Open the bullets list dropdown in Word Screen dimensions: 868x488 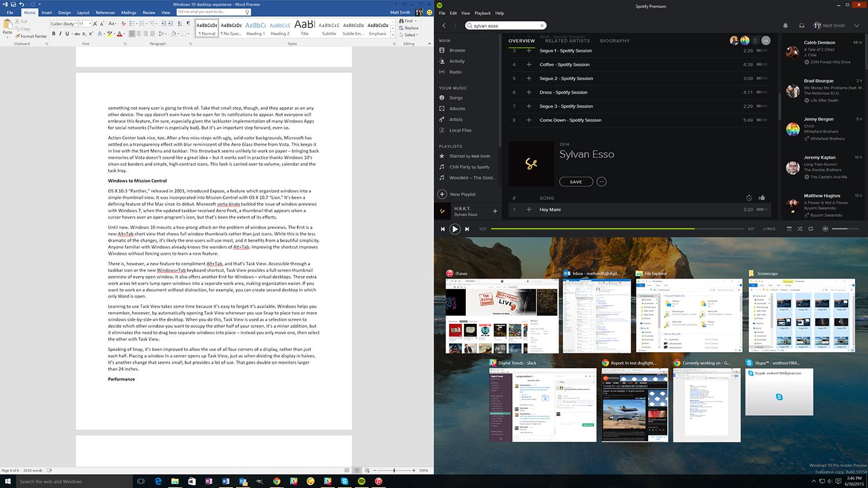(137, 24)
